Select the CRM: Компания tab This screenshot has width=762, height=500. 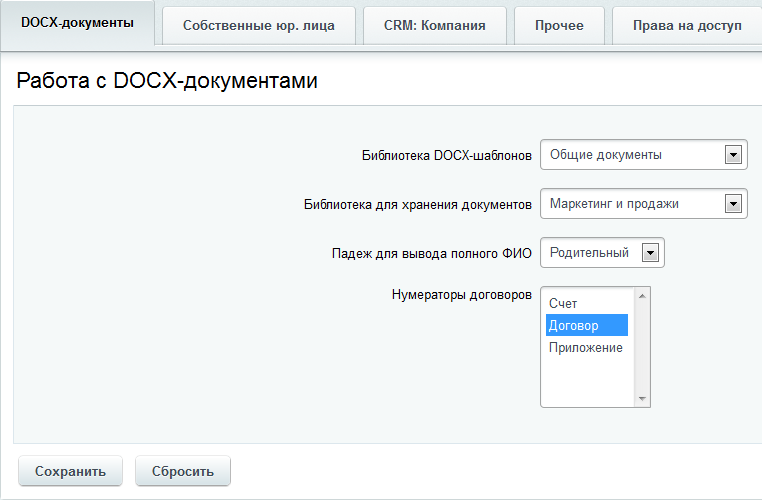tap(434, 25)
